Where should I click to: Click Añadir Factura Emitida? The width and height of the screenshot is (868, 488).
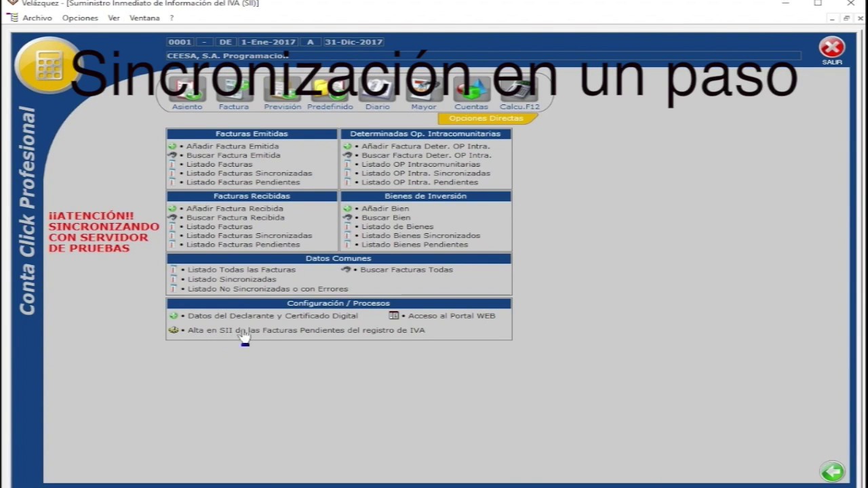click(x=233, y=146)
